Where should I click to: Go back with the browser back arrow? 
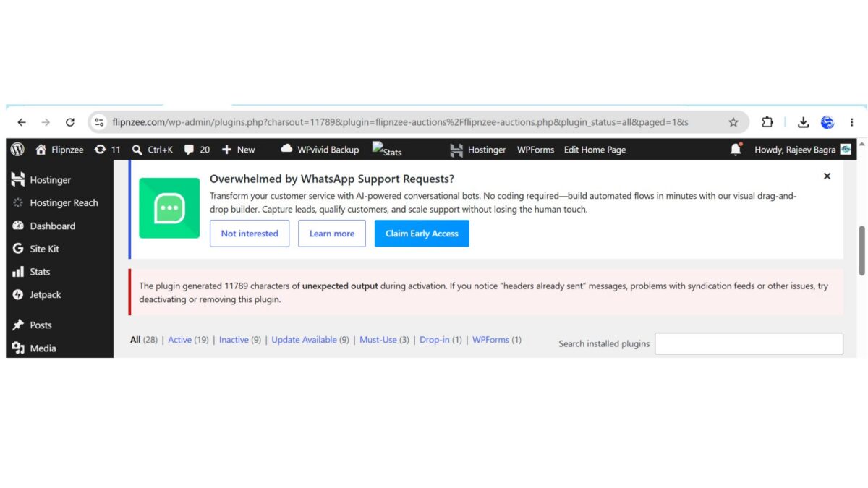[x=22, y=122]
